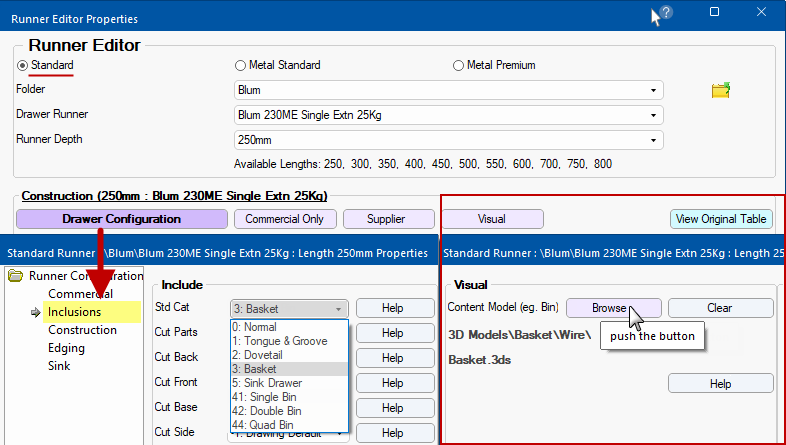The width and height of the screenshot is (786, 445).
Task: Click the Content Model (eg. Bin) label
Action: (x=503, y=307)
